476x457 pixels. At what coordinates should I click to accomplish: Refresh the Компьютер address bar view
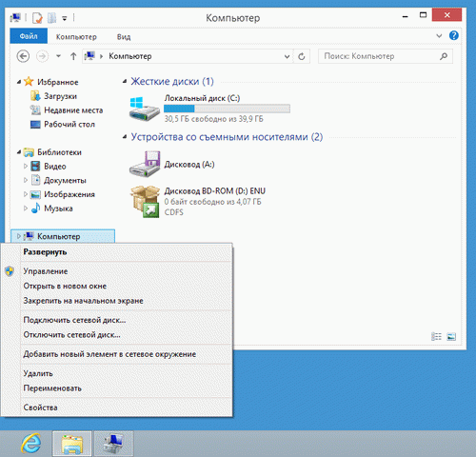coord(302,56)
